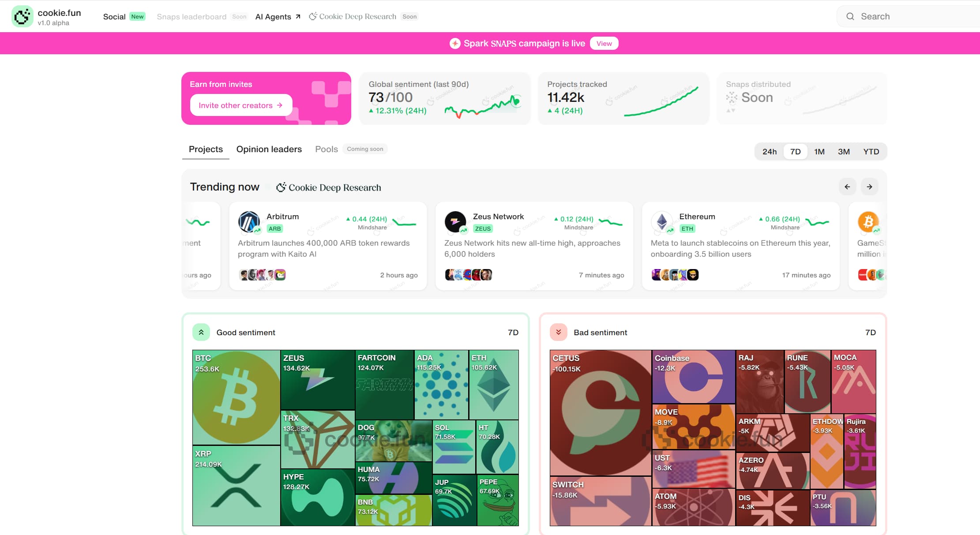Open AI Agents external link
The image size is (980, 535).
[278, 17]
